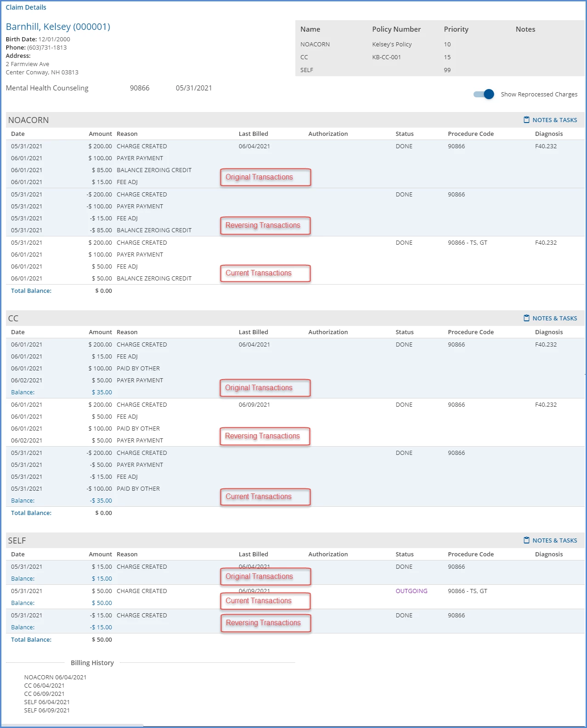The height and width of the screenshot is (728, 587).
Task: Click the SELF section header
Action: coord(17,540)
